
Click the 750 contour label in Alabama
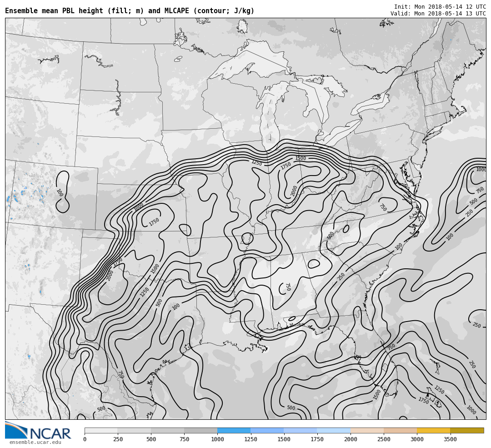click(287, 287)
